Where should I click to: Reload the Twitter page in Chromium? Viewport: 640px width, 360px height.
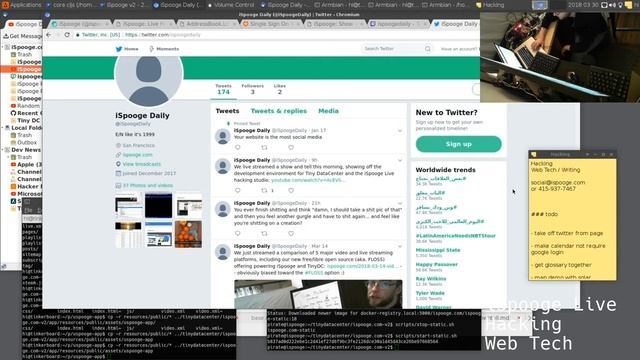tap(67, 35)
